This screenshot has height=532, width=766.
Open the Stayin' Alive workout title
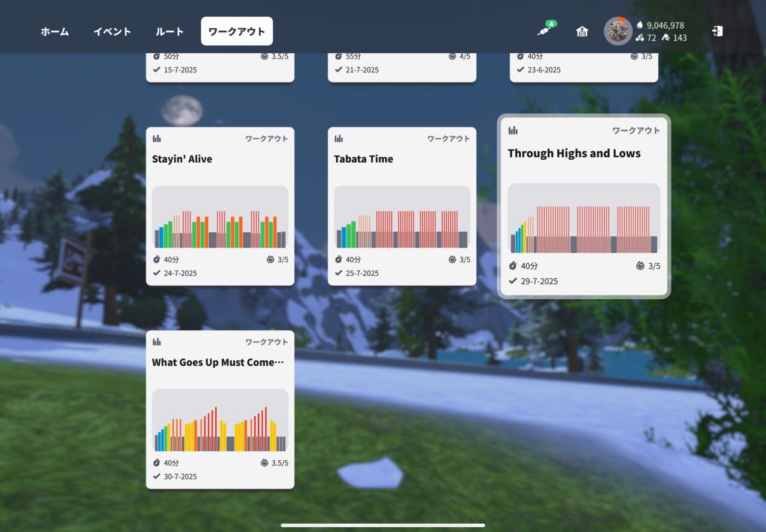(x=182, y=159)
